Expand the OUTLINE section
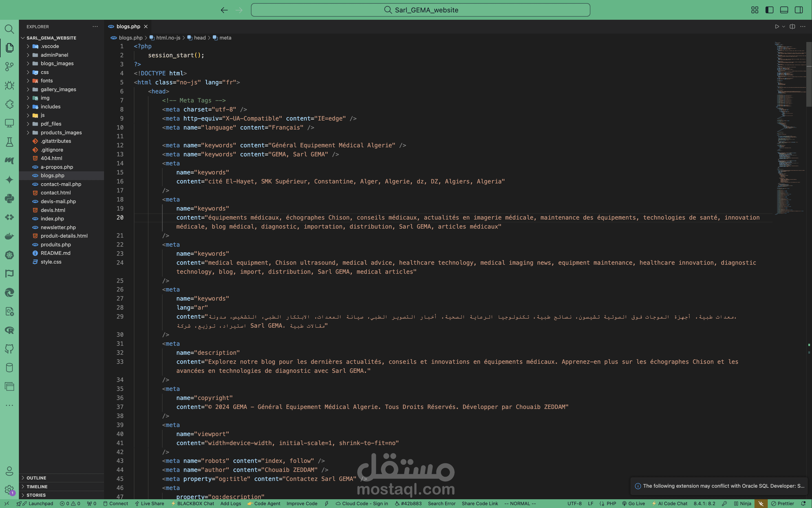Viewport: 812px width, 508px height. click(61, 478)
